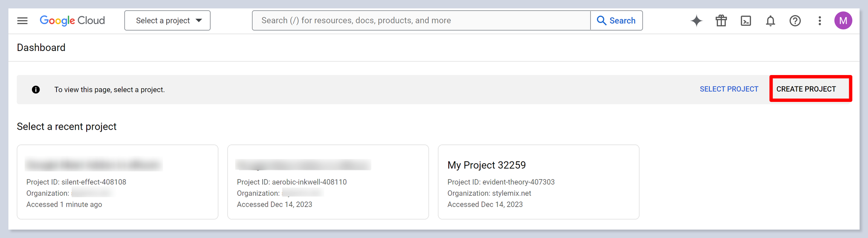Image resolution: width=868 pixels, height=238 pixels.
Task: Activate Cloud Shell terminal icon
Action: 746,21
